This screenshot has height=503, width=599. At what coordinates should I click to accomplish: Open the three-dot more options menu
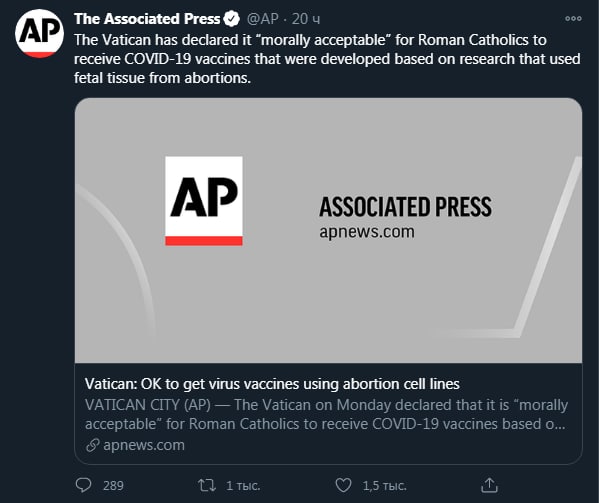(x=573, y=18)
